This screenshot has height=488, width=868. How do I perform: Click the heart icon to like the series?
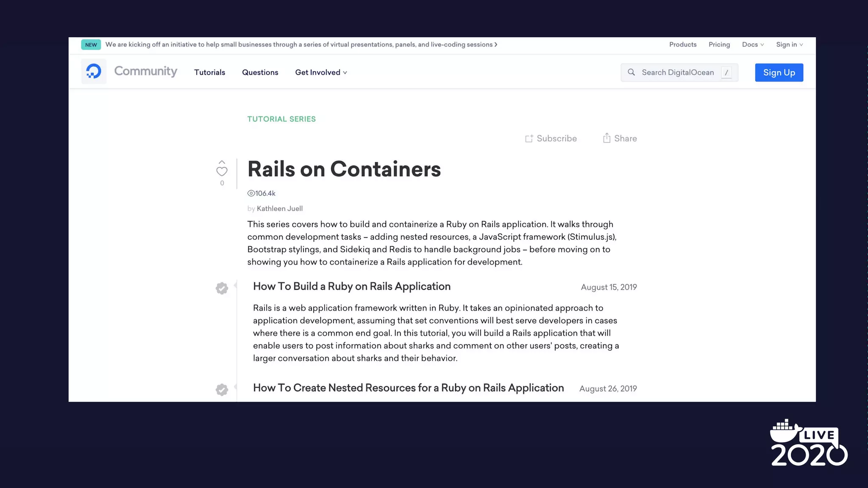222,172
